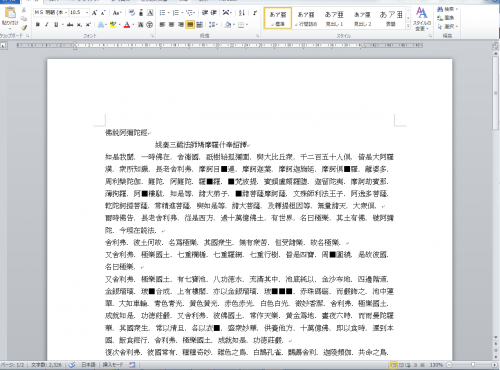Viewport: 500px width, 370px height.
Task: Open the 置換 replace dialog
Action: click(x=446, y=18)
